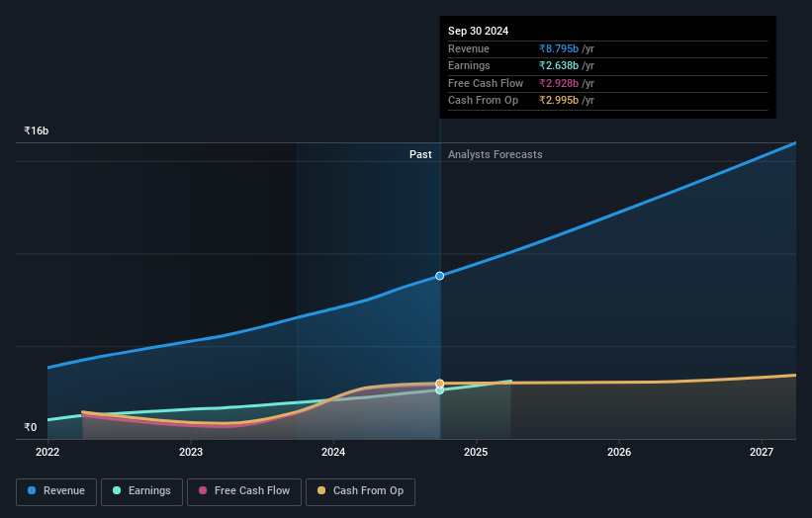
Task: Select the Earnings marker on the chart
Action: [x=440, y=390]
